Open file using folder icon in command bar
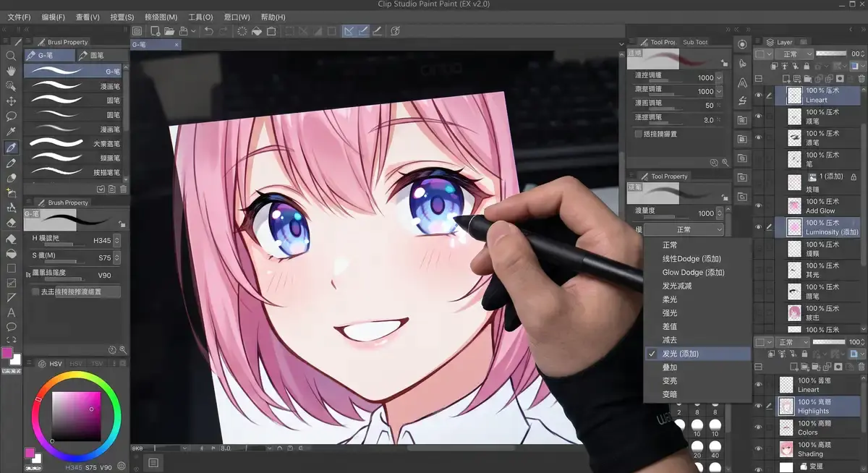 [169, 31]
